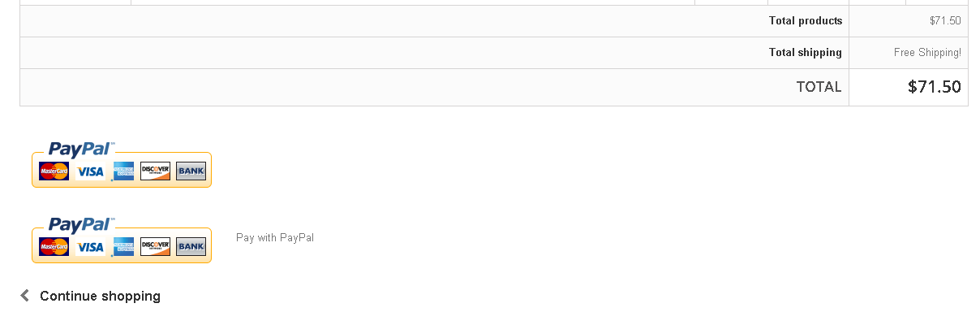
Task: Click the bold $71.50 grand total amount
Action: [935, 87]
